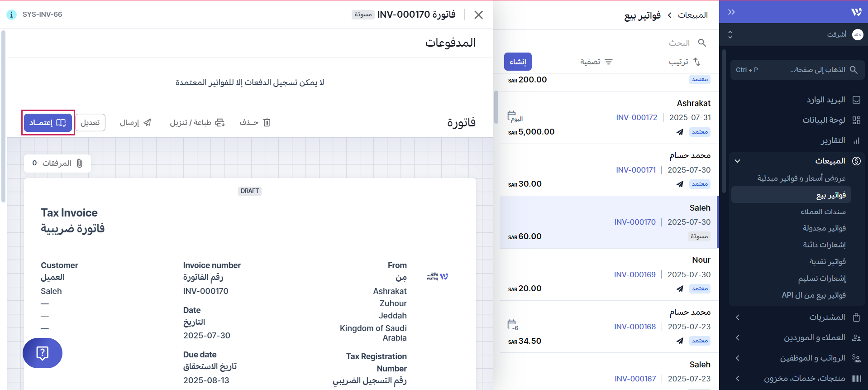Open invoice INV-000171 link
The height and width of the screenshot is (390, 868).
635,170
